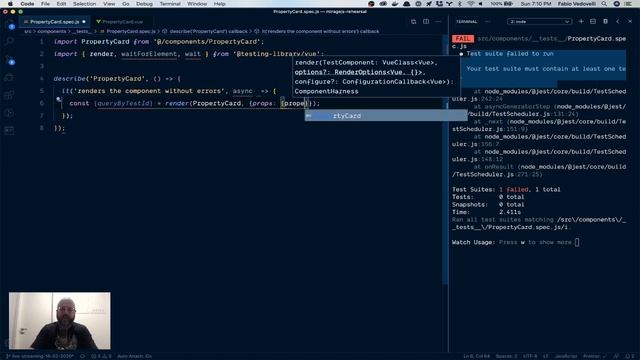Open the terminal selector dropdown '2: node'
This screenshot has height=360, width=640.
pyautogui.click(x=539, y=21)
